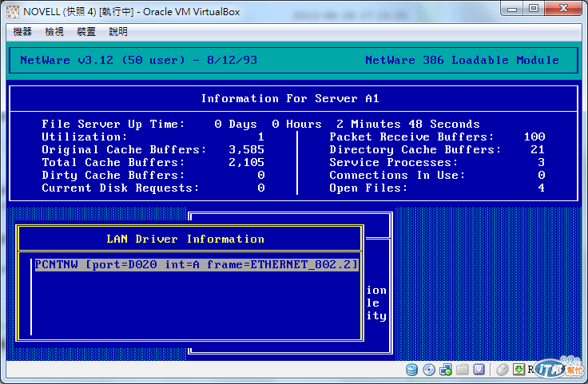The width and height of the screenshot is (588, 384).
Task: Click Original Cache Buffers value 3,585
Action: coord(246,149)
